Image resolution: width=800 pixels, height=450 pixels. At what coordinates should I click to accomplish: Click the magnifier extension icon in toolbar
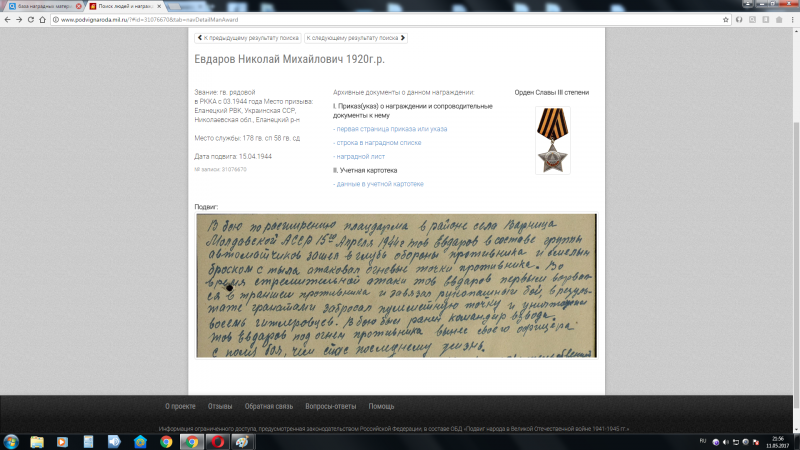pos(753,19)
